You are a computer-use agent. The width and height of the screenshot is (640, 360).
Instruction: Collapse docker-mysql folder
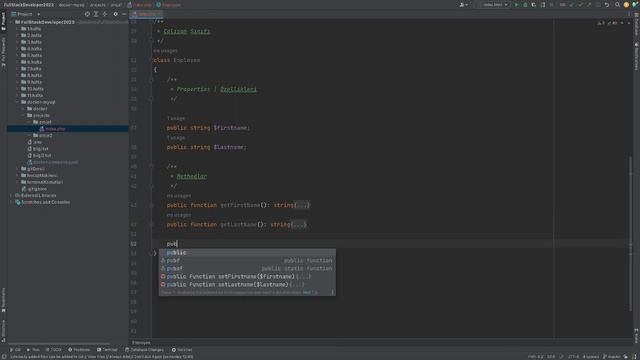18,102
